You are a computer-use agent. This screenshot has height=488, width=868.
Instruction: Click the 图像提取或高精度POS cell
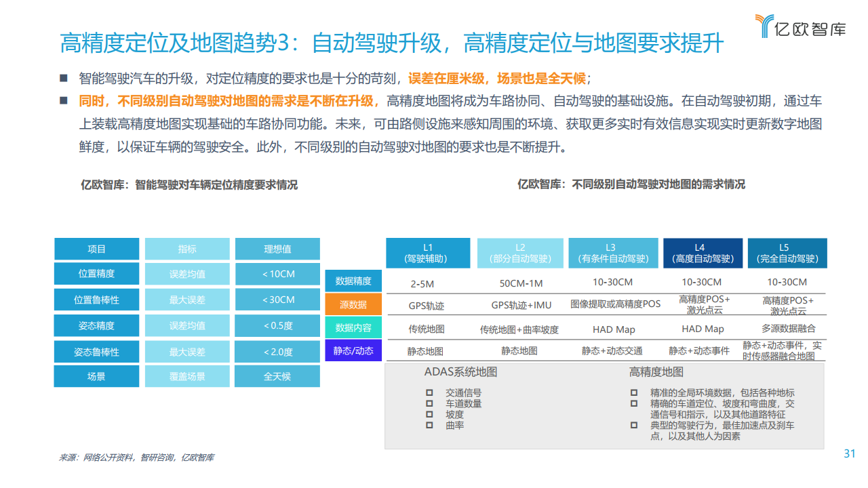click(615, 304)
